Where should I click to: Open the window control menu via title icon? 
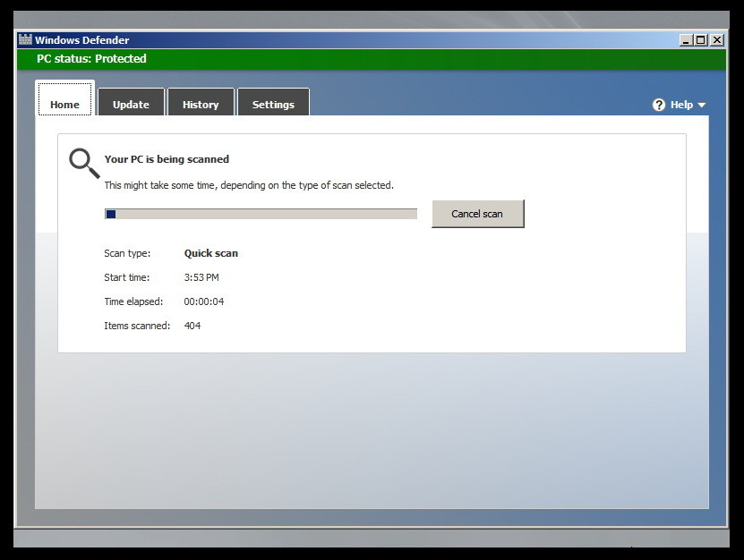[x=25, y=39]
